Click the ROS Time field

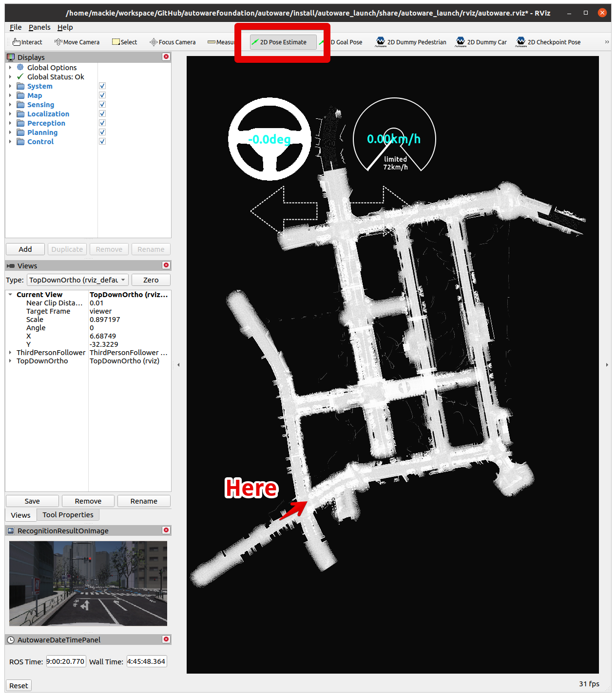(66, 661)
